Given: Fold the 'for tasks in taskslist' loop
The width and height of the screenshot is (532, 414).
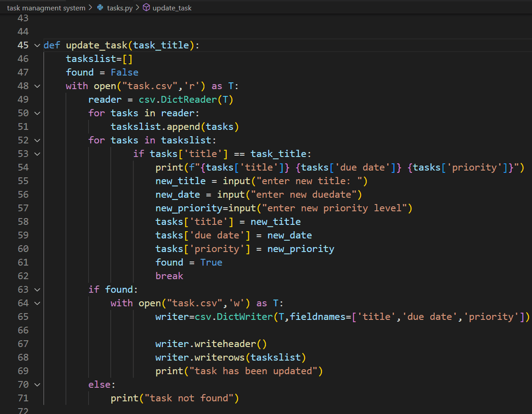Looking at the screenshot, I should click(x=37, y=140).
